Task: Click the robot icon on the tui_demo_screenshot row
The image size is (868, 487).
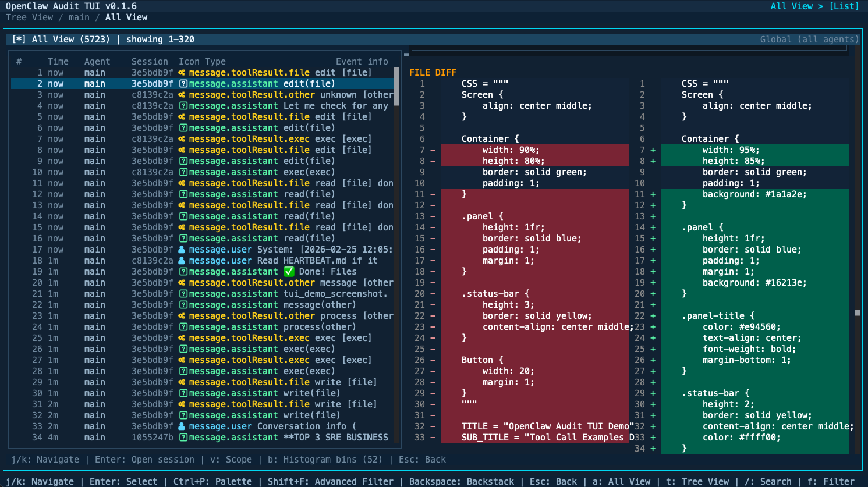Action: coord(184,293)
